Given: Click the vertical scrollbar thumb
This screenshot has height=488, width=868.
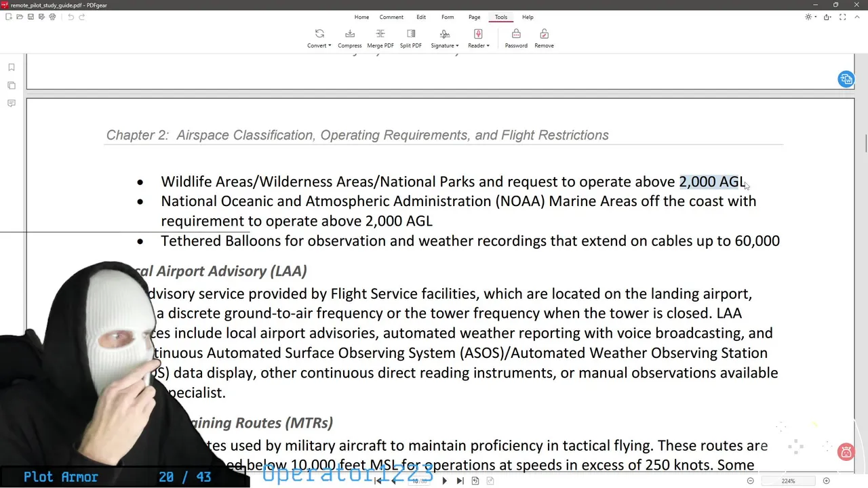Looking at the screenshot, I should tap(865, 144).
